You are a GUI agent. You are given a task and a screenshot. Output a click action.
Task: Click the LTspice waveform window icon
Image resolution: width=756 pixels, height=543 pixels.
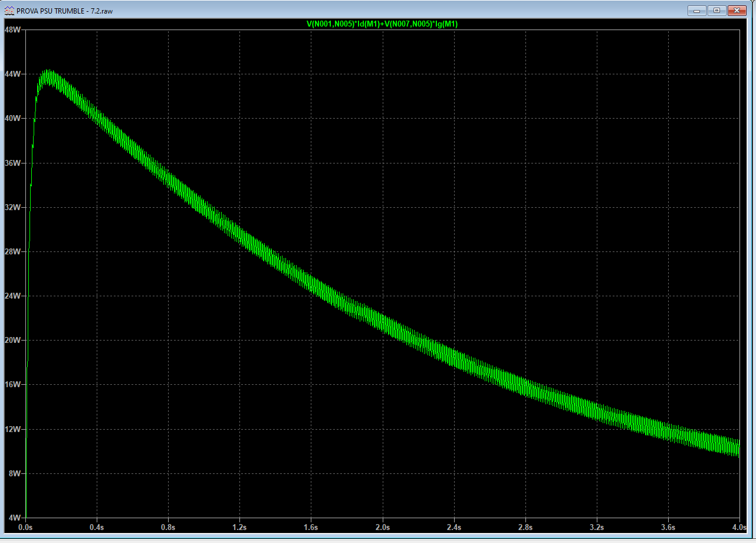[x=9, y=10]
